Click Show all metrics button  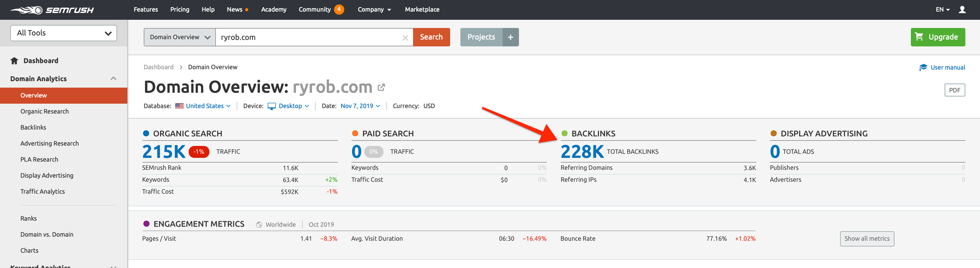click(x=867, y=239)
